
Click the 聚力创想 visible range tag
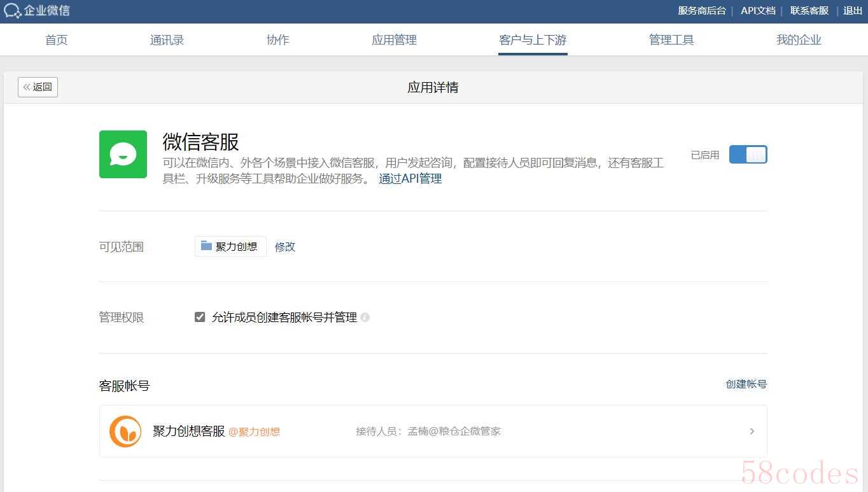pyautogui.click(x=230, y=246)
